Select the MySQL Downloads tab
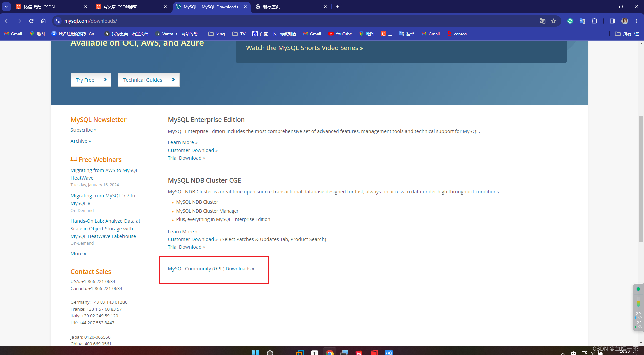Screen dimensions: 644x355 211,7
